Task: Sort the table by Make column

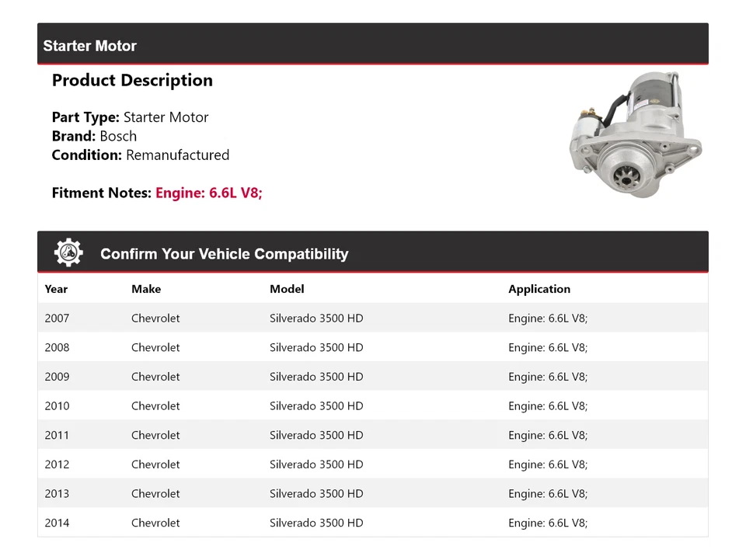Action: click(x=146, y=289)
